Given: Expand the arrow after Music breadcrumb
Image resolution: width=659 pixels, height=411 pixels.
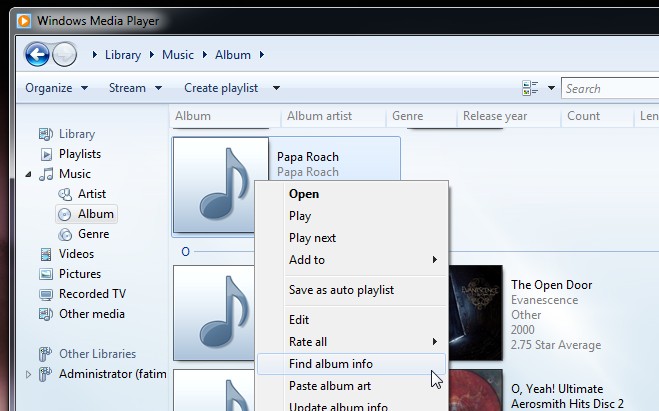Looking at the screenshot, I should coord(205,55).
